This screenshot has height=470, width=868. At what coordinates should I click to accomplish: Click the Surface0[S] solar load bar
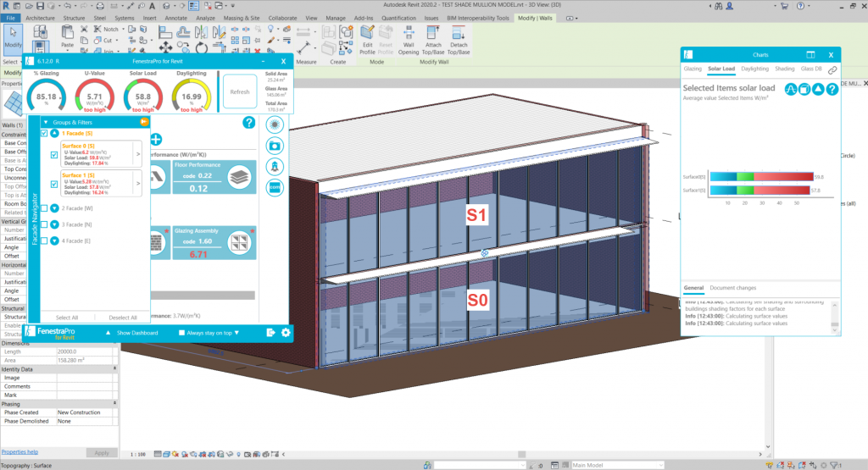click(x=761, y=177)
